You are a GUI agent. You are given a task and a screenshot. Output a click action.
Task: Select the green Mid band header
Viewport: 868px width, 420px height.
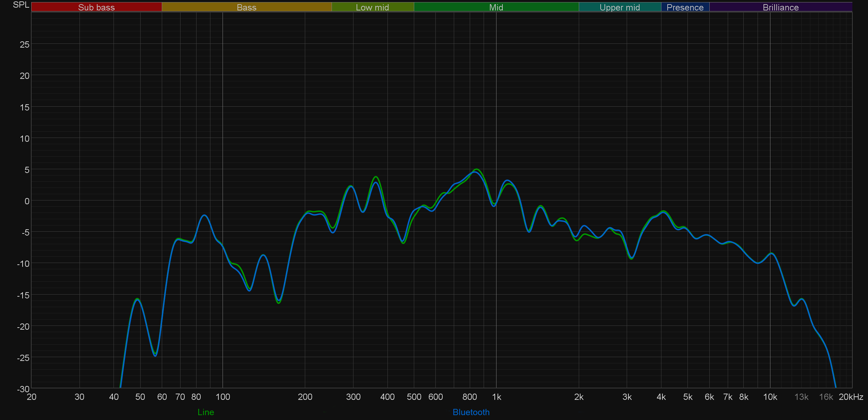[x=496, y=7]
